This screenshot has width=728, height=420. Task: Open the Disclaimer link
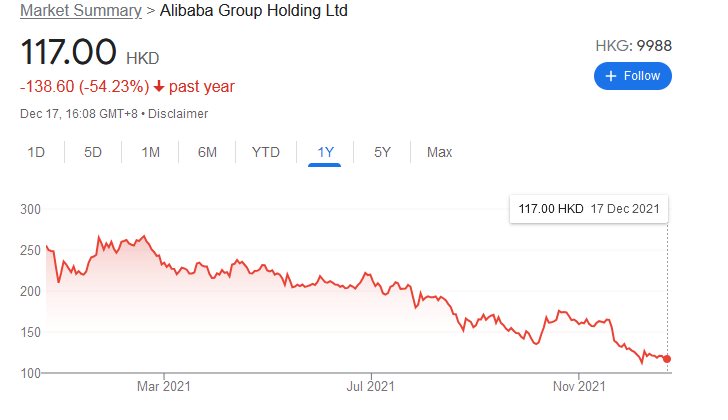[x=181, y=113]
